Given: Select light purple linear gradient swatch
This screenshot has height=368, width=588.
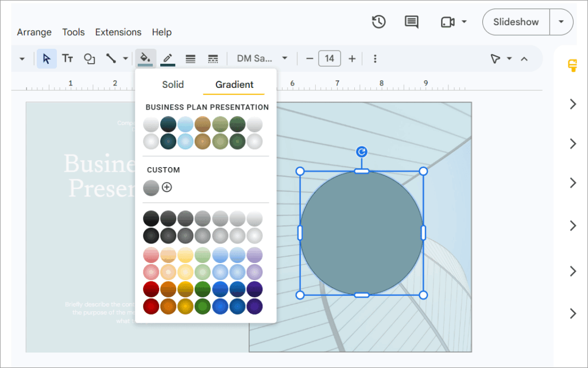Looking at the screenshot, I should pos(254,255).
